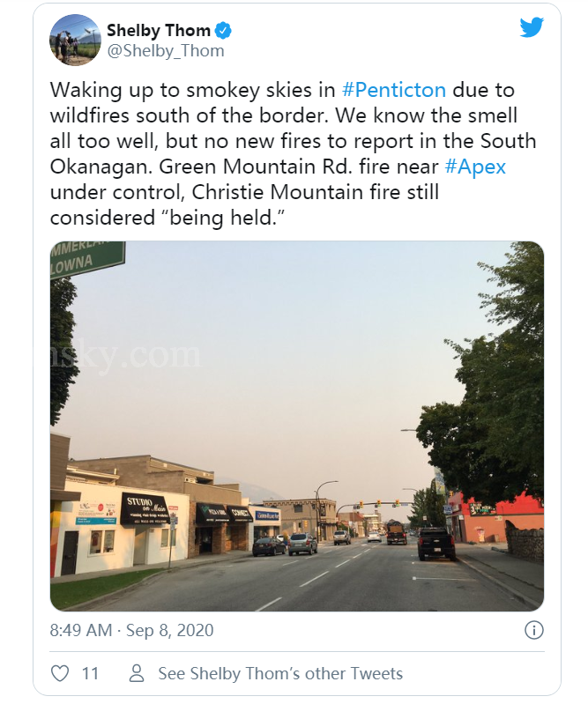Open the tweet info icon
588x704 pixels.
pos(533,630)
